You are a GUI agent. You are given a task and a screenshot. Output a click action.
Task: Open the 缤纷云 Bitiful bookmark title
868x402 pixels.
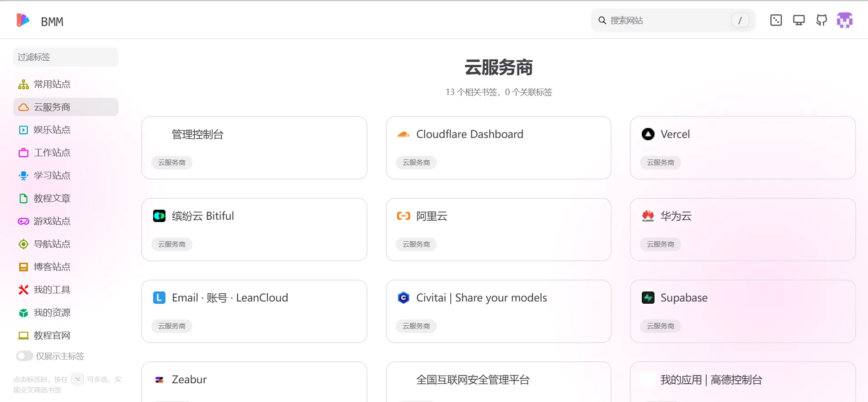[202, 216]
